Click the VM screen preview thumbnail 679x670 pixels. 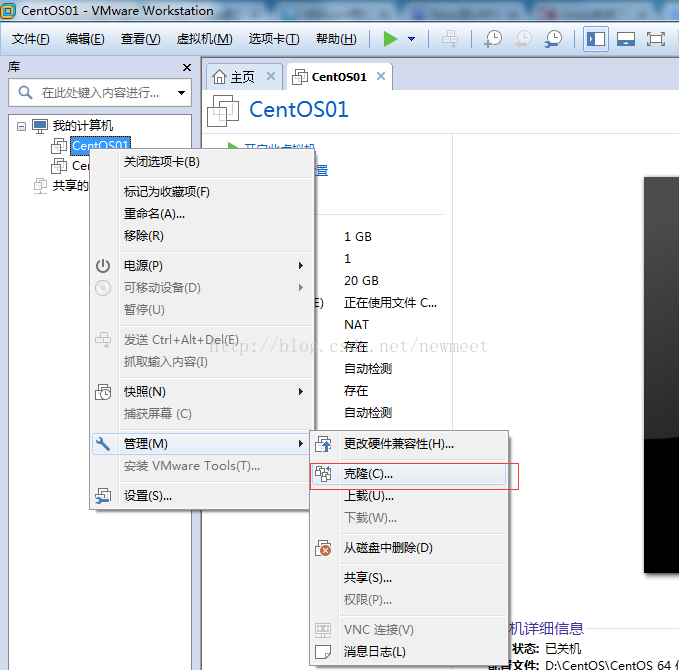661,375
